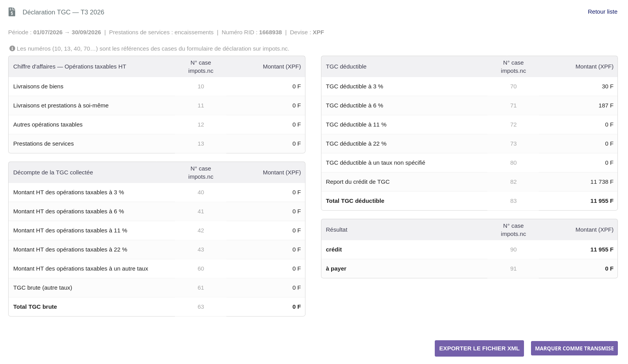Click the 30 F amount
The height and width of the screenshot is (364, 628).
pos(607,86)
